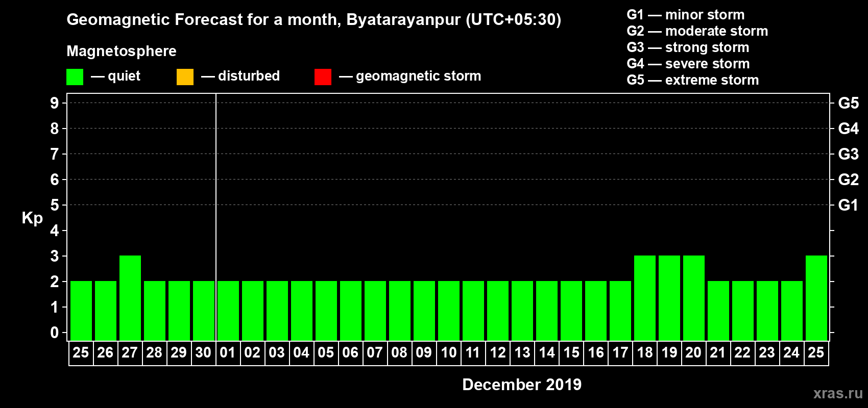The width and height of the screenshot is (868, 408).
Task: Click the 'Magnetosphere' heading
Action: pos(122,51)
